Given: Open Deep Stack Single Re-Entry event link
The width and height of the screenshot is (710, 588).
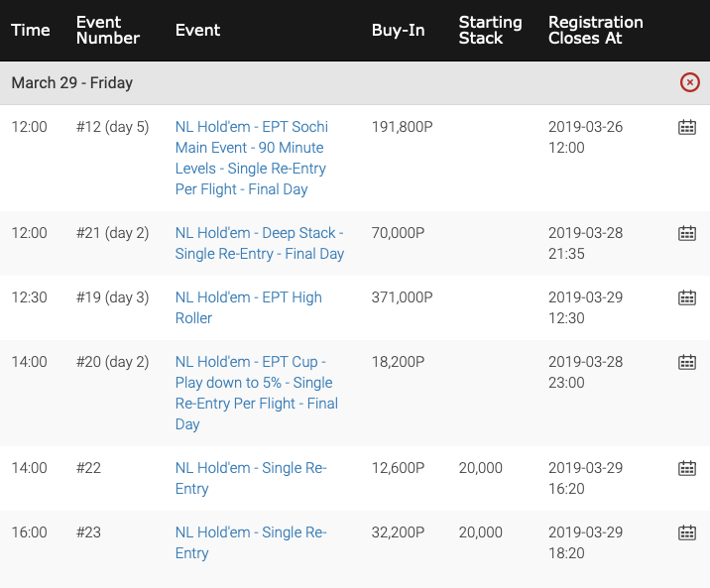Looking at the screenshot, I should [x=260, y=243].
